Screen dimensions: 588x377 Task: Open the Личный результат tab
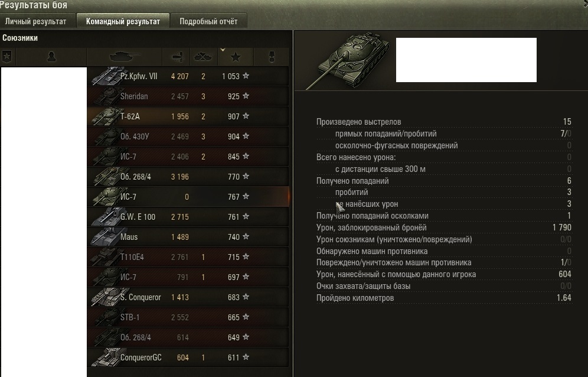[x=35, y=21]
